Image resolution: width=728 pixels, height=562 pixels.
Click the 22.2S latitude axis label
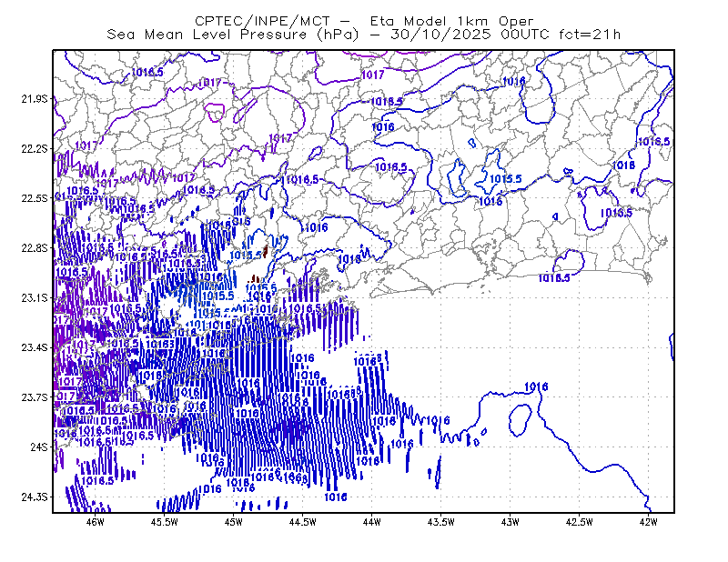pos(35,148)
